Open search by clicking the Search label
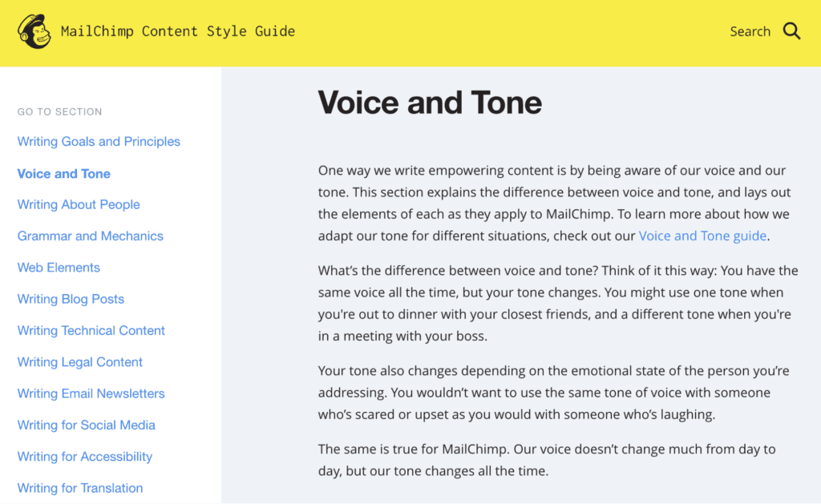The width and height of the screenshot is (821, 504). pos(749,31)
